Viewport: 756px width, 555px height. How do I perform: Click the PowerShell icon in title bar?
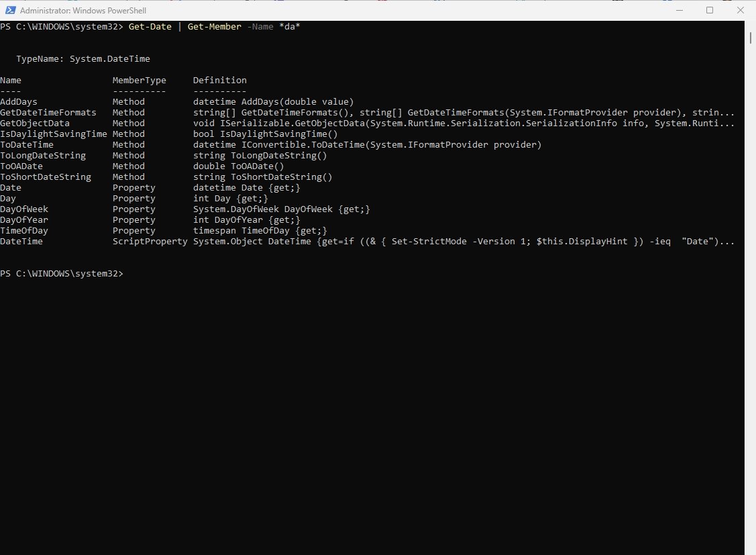[x=10, y=10]
